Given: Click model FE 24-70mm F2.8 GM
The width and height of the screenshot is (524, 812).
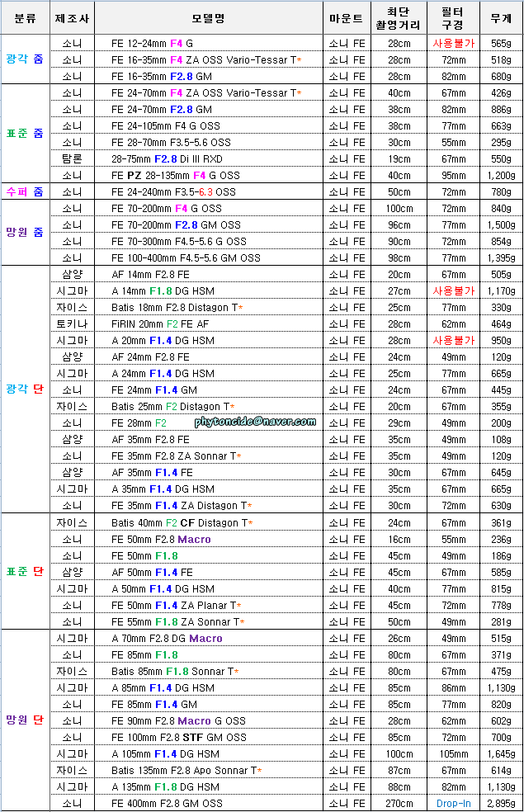Looking at the screenshot, I should click(162, 110).
